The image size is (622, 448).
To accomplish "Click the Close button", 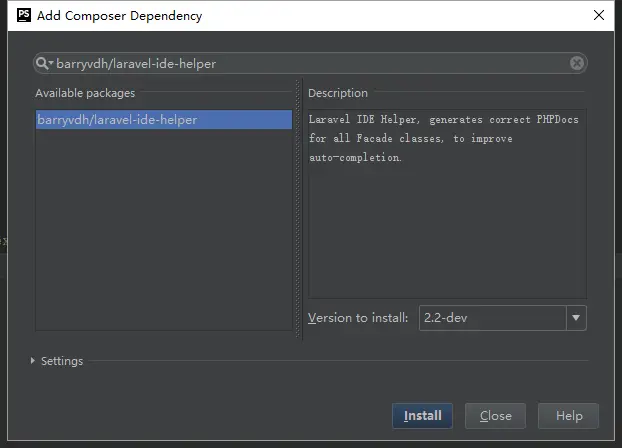I will pos(495,415).
